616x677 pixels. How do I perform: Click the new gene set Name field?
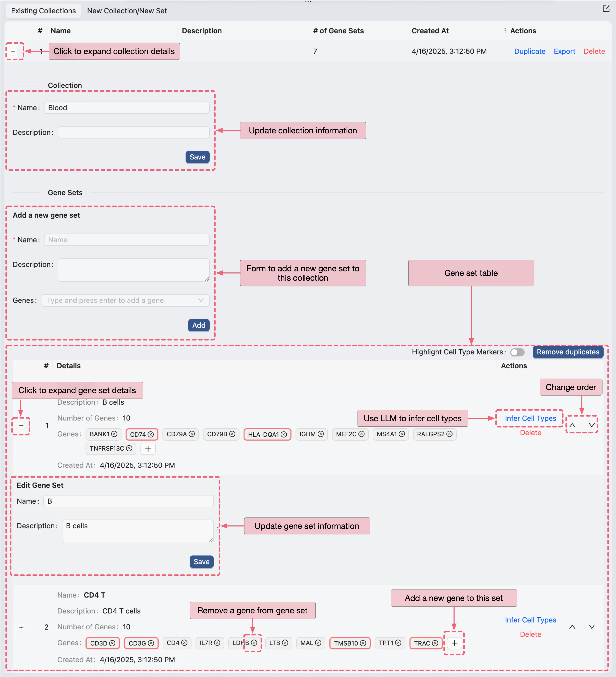[x=126, y=240]
